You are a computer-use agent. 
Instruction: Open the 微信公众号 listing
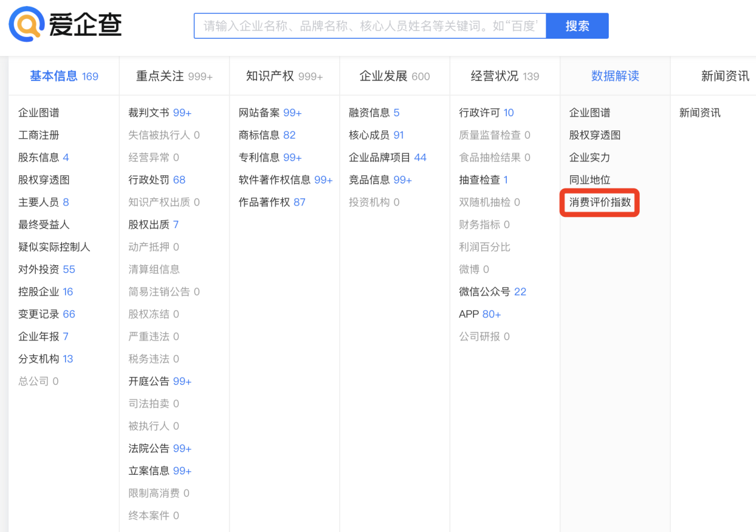(x=492, y=292)
